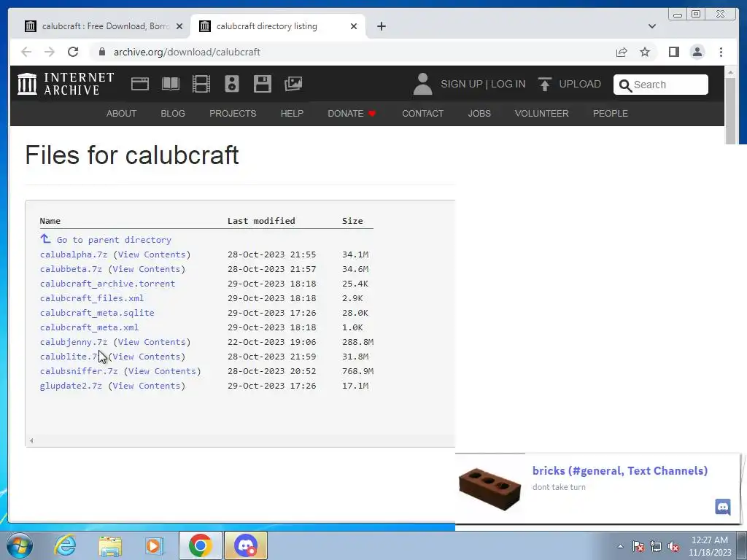Show hidden system tray icons
Viewport: 747px width, 560px height.
click(620, 546)
